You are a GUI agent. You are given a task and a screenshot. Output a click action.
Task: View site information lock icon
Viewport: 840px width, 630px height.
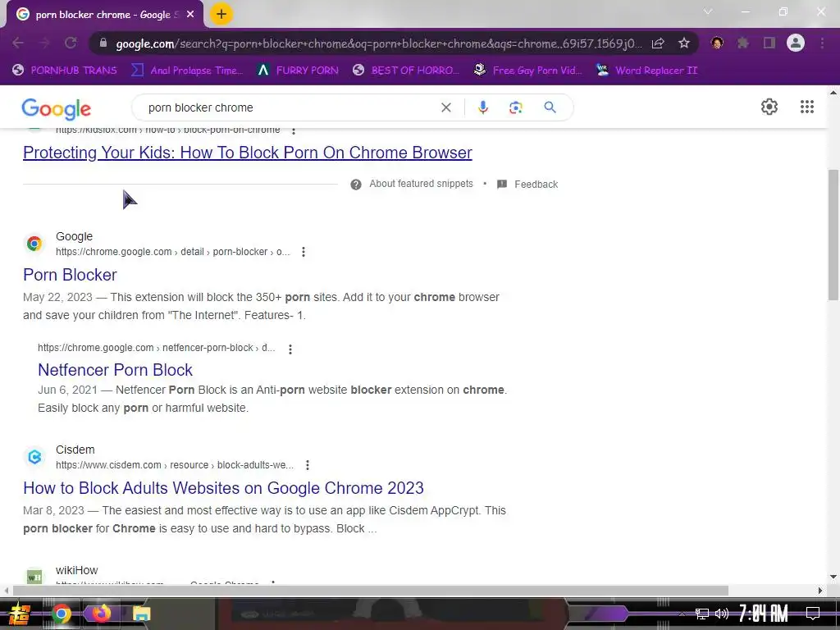click(x=103, y=43)
